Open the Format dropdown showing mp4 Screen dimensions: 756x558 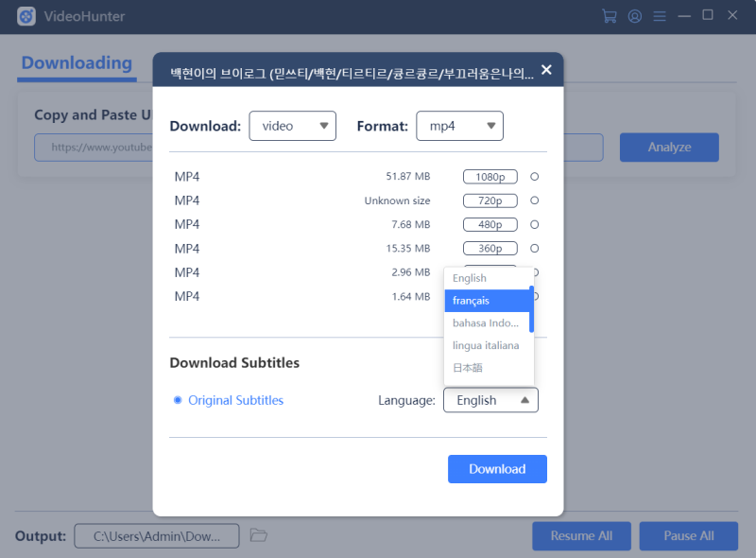coord(459,126)
